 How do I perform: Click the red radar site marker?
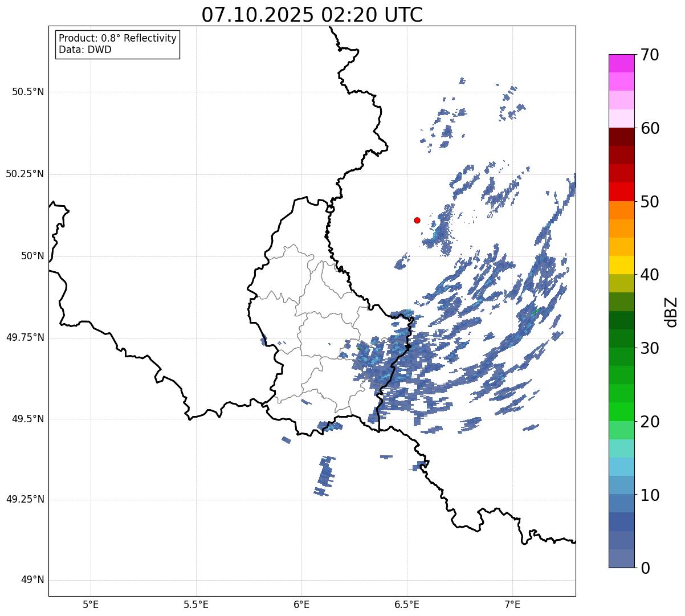tap(417, 220)
